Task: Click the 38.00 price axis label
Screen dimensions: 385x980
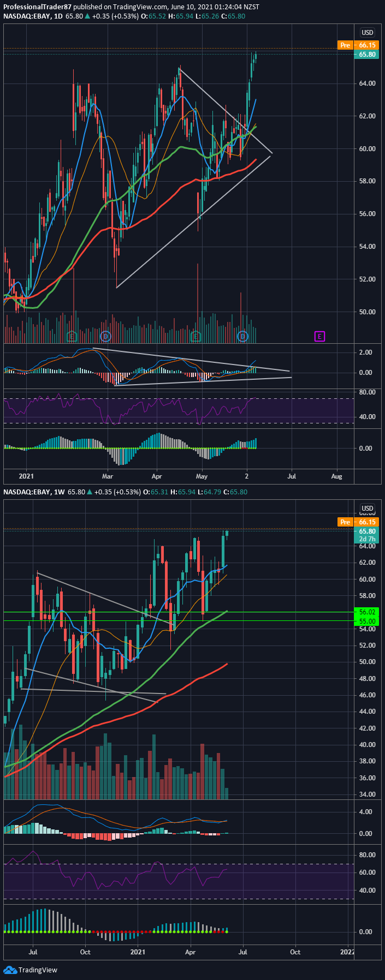Action: pos(367,761)
